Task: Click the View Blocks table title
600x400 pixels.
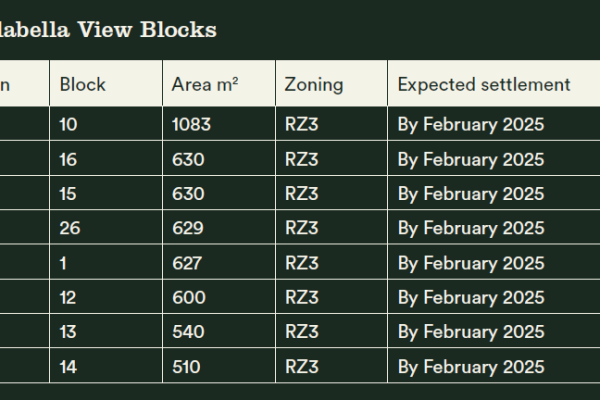Action: pos(108,30)
